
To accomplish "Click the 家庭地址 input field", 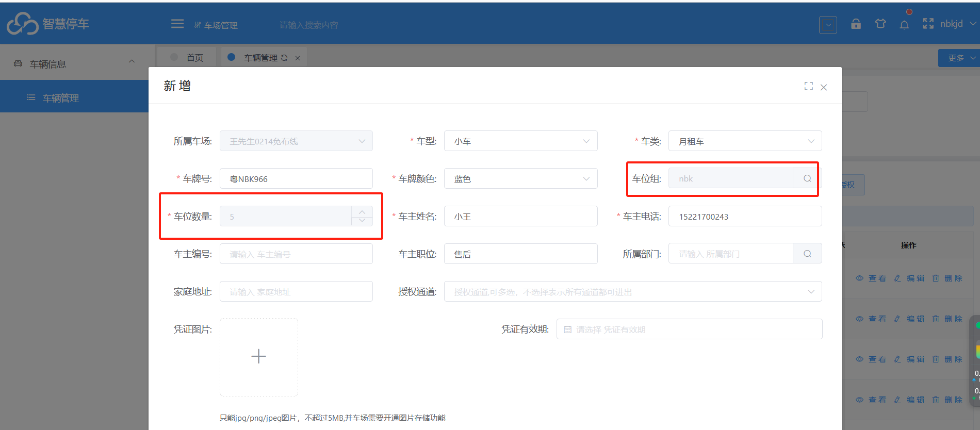I will tap(296, 291).
